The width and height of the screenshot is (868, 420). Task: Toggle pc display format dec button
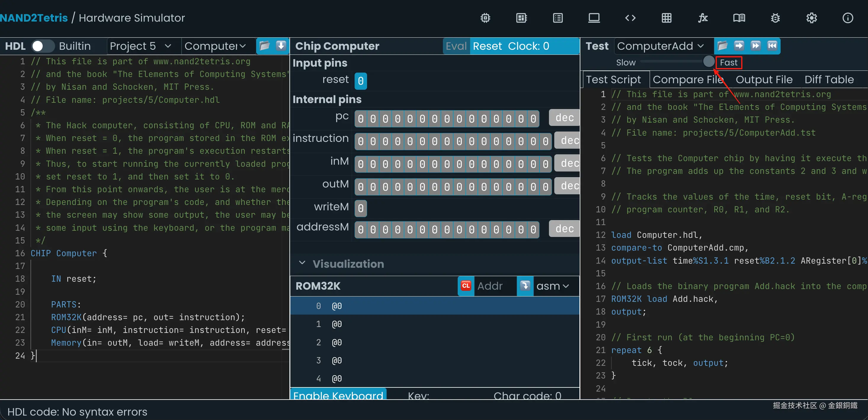point(564,118)
